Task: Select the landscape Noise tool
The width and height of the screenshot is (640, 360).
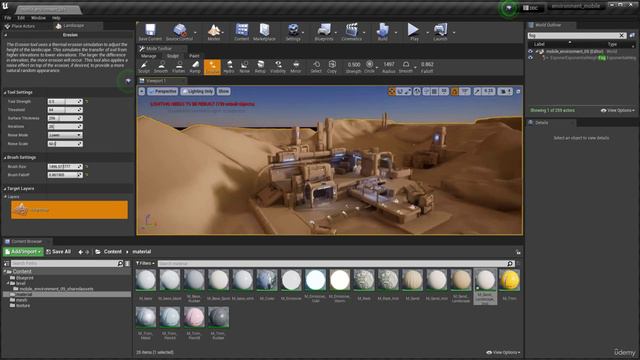Action: [244, 67]
